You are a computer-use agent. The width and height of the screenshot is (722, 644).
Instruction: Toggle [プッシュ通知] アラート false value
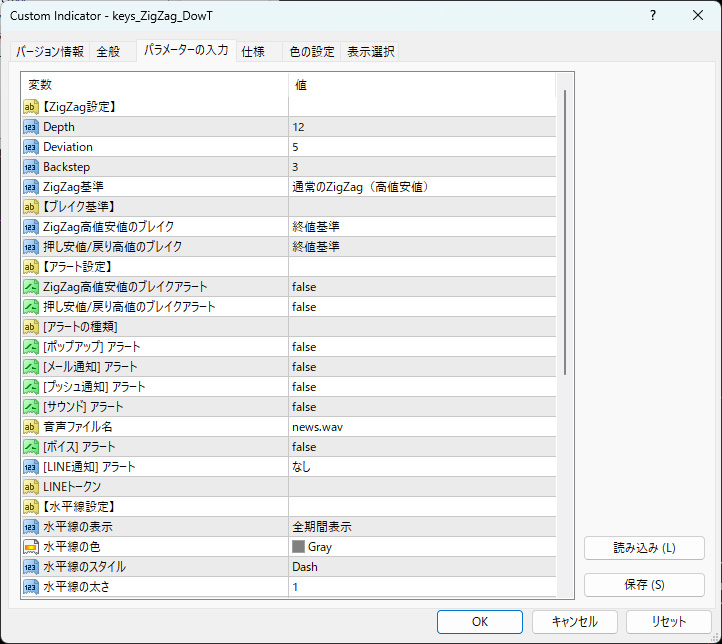point(422,387)
